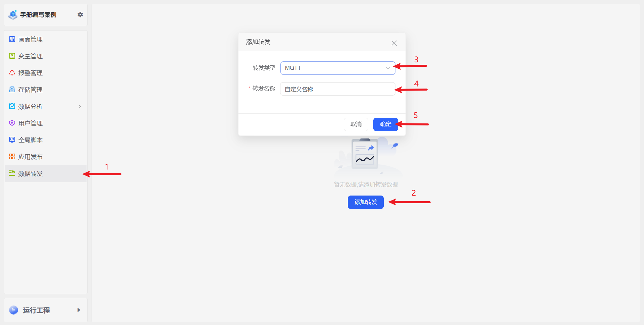The image size is (644, 325).
Task: Click the 用户管理 shield icon
Action: coord(12,123)
